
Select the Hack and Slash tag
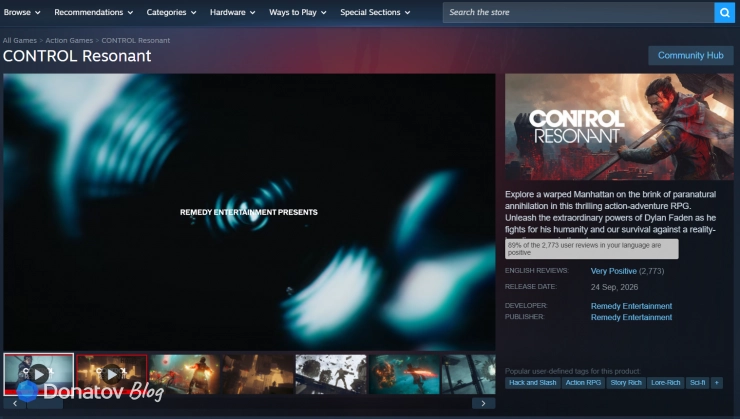[x=532, y=383]
